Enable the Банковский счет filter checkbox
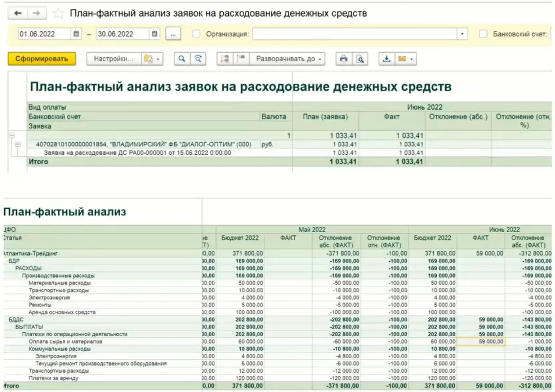The image size is (555, 392). [x=483, y=34]
